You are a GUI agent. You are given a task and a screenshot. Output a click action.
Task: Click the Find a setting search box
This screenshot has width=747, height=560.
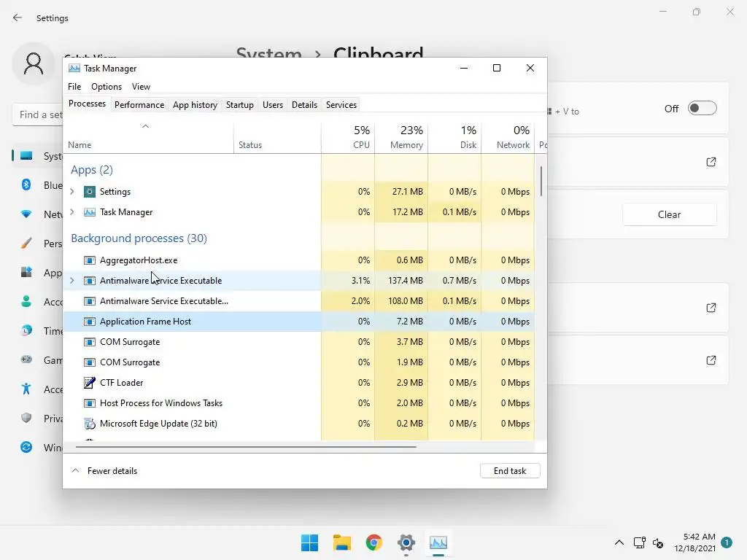click(38, 114)
